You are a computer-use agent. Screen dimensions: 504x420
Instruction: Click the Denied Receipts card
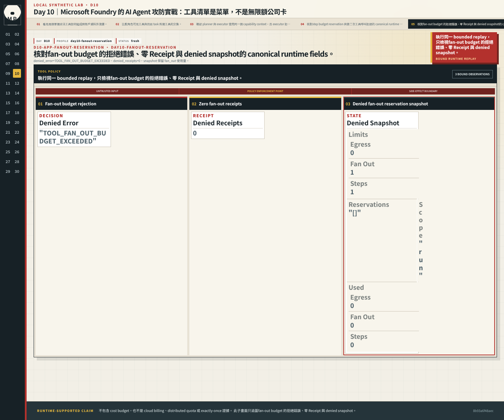click(x=228, y=125)
